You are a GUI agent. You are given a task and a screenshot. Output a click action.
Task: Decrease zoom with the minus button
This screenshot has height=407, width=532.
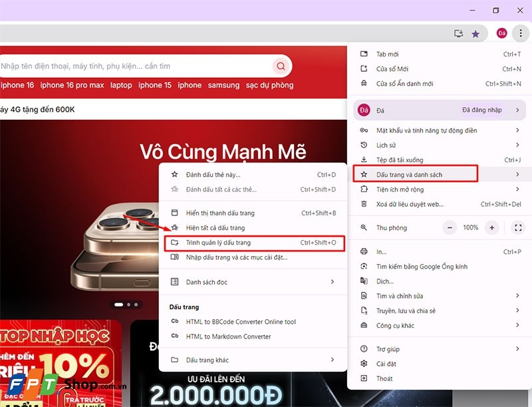(450, 227)
